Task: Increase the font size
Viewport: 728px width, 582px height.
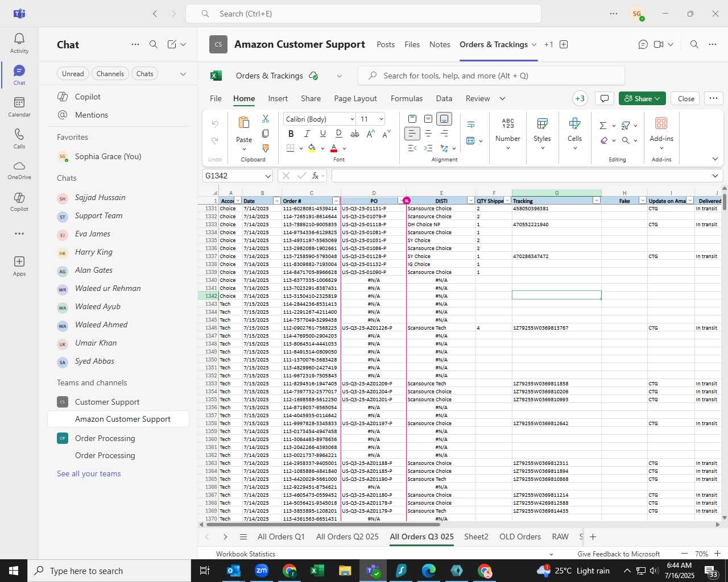Action: tap(371, 134)
